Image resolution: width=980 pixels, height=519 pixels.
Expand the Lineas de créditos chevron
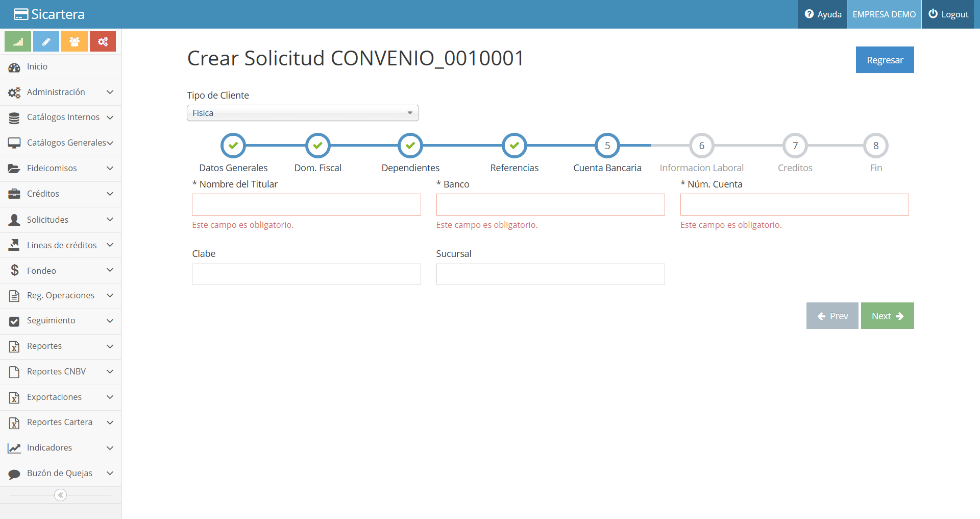click(x=110, y=245)
